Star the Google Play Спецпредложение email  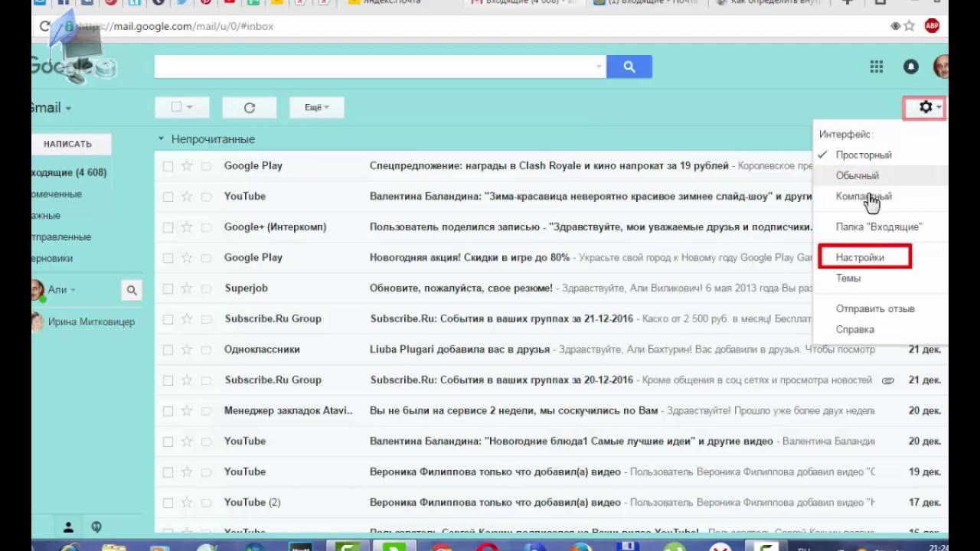(x=187, y=166)
